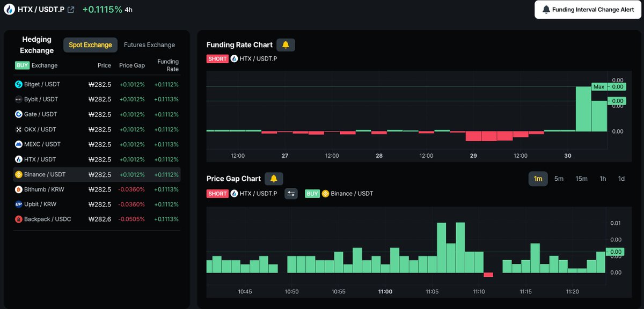This screenshot has width=644, height=309.
Task: Open the Funding Interval Change Alert
Action: 588,10
